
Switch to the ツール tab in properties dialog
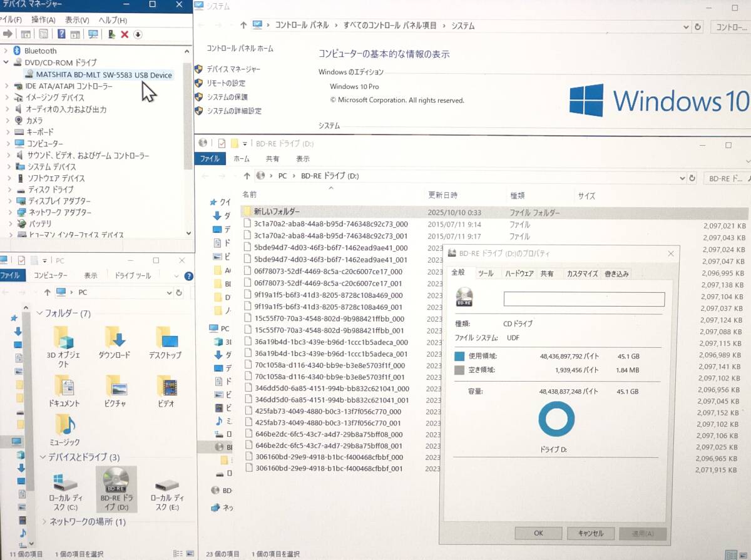[x=486, y=273]
